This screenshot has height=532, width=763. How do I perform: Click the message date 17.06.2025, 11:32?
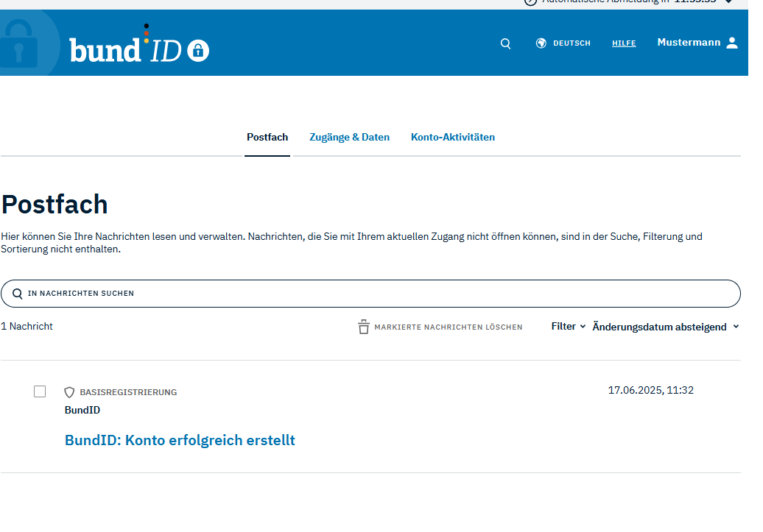pos(650,390)
